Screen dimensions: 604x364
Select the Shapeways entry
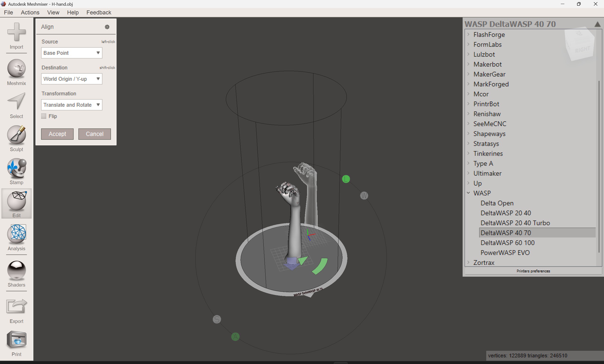coord(489,134)
